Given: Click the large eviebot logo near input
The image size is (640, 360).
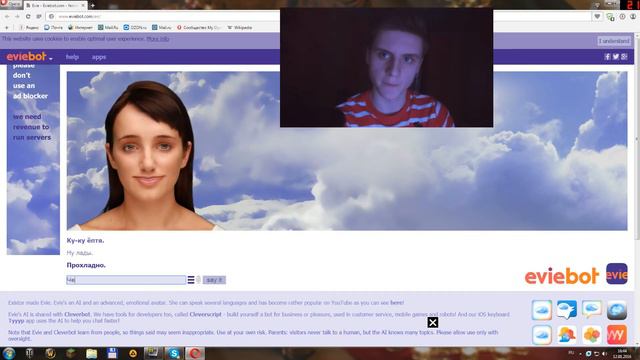Looking at the screenshot, I should coord(562,276).
